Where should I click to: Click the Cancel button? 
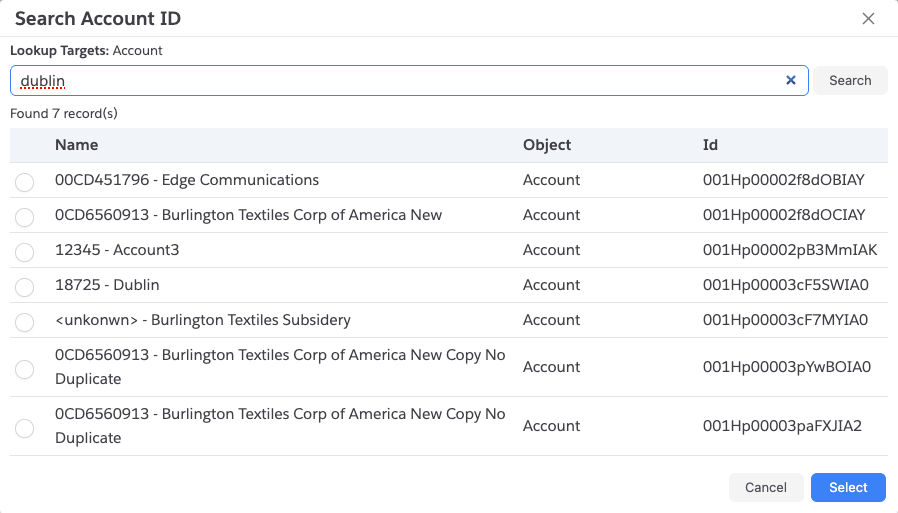[766, 487]
